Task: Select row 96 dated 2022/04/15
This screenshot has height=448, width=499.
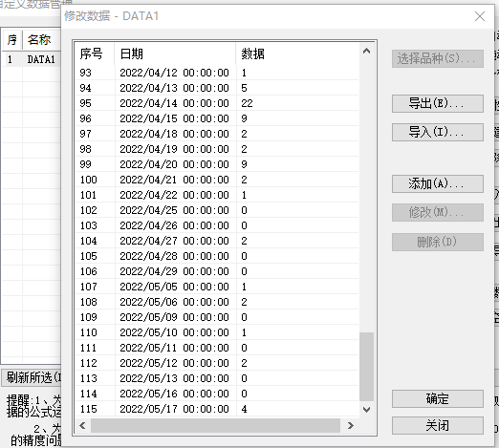Action: (217, 118)
